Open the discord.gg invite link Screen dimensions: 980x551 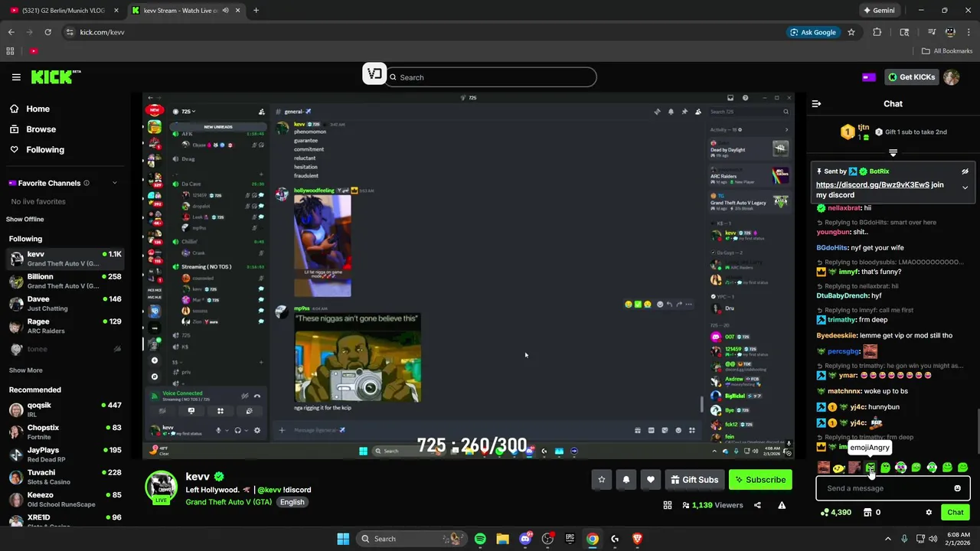point(873,185)
